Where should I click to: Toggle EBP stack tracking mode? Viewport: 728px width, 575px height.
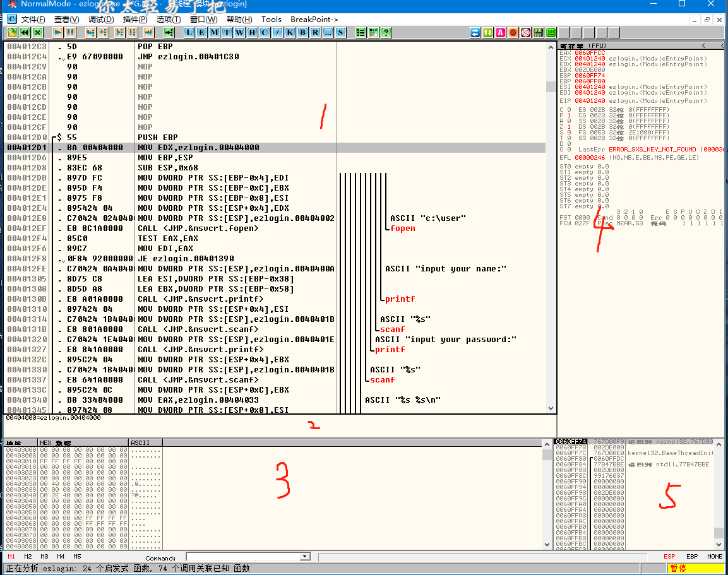click(692, 557)
